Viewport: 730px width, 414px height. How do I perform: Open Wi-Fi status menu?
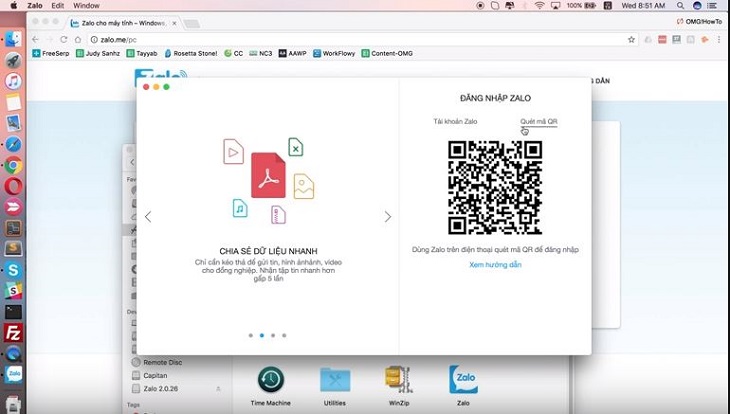tap(540, 6)
